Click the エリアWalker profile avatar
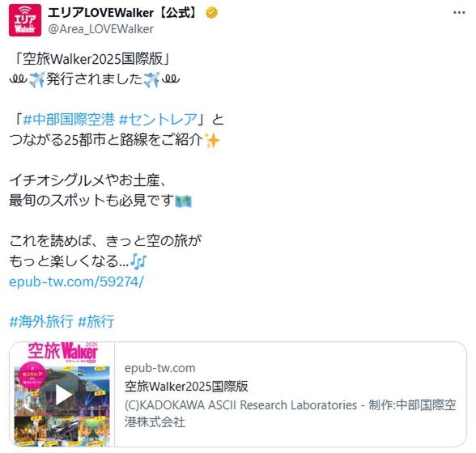 [25, 20]
